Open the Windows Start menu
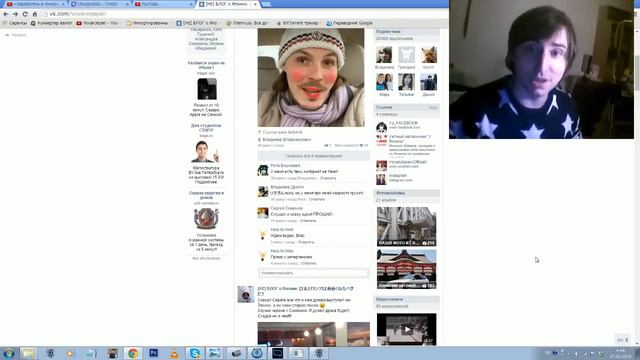640x360 pixels. click(x=8, y=353)
